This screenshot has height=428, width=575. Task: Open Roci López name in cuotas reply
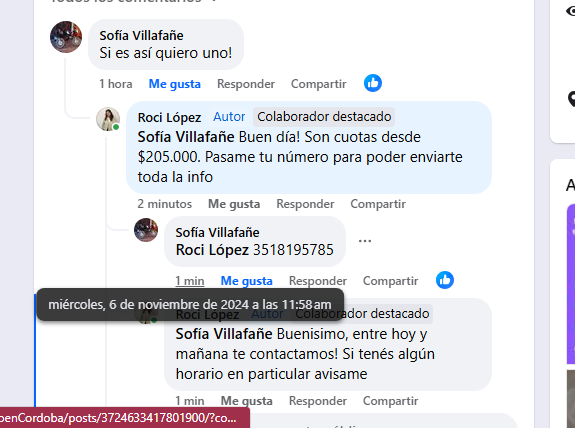click(x=169, y=117)
